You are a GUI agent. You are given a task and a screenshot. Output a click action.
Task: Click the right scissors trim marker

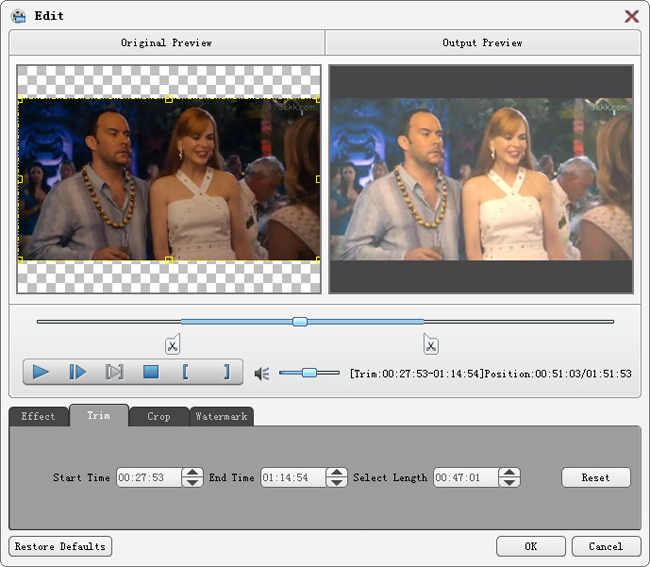[x=431, y=344]
